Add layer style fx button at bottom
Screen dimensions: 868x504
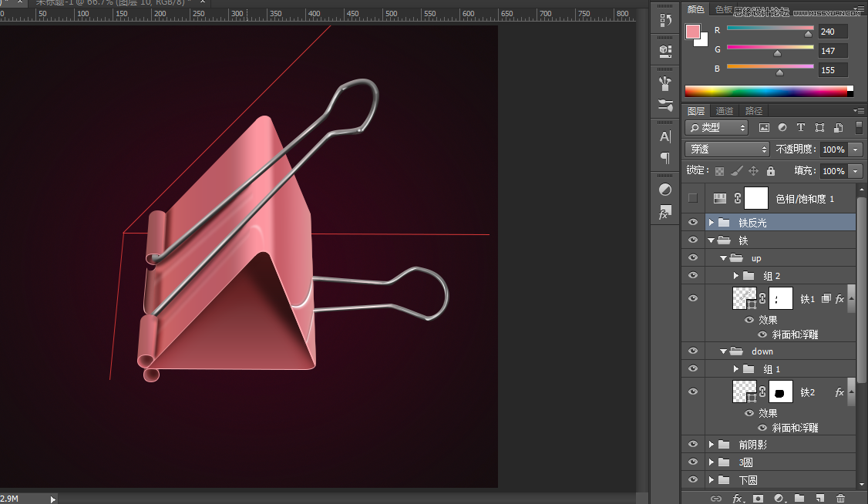pos(738,499)
